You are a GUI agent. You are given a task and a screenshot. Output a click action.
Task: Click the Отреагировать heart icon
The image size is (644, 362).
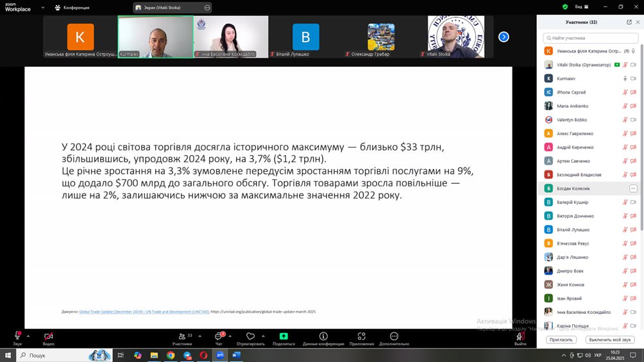tap(250, 336)
